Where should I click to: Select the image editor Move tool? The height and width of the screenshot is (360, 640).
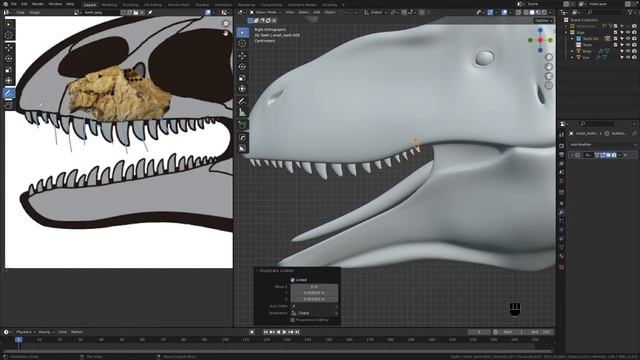coord(9,47)
